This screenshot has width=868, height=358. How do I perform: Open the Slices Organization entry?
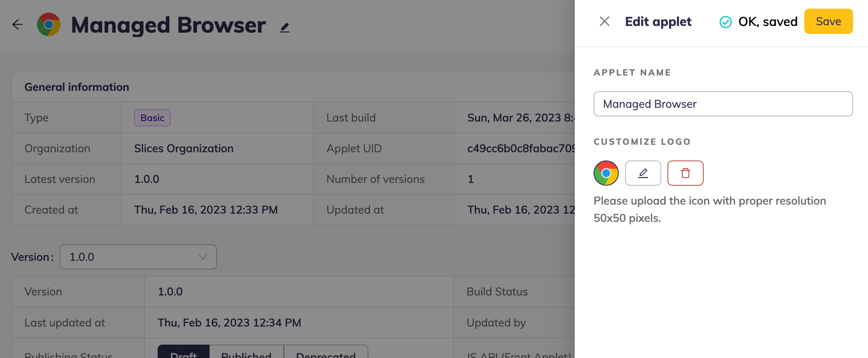pos(184,148)
